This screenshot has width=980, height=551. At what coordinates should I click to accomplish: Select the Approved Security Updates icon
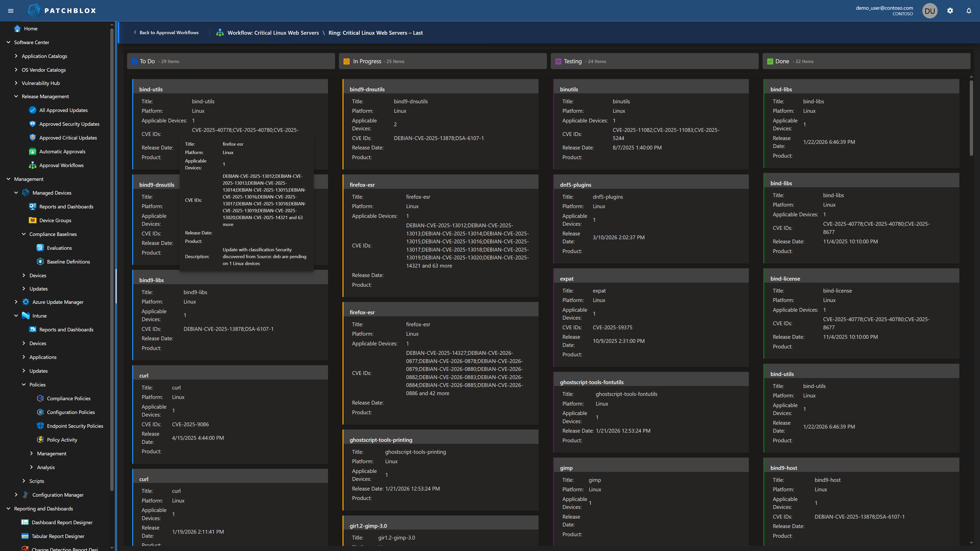(x=33, y=123)
